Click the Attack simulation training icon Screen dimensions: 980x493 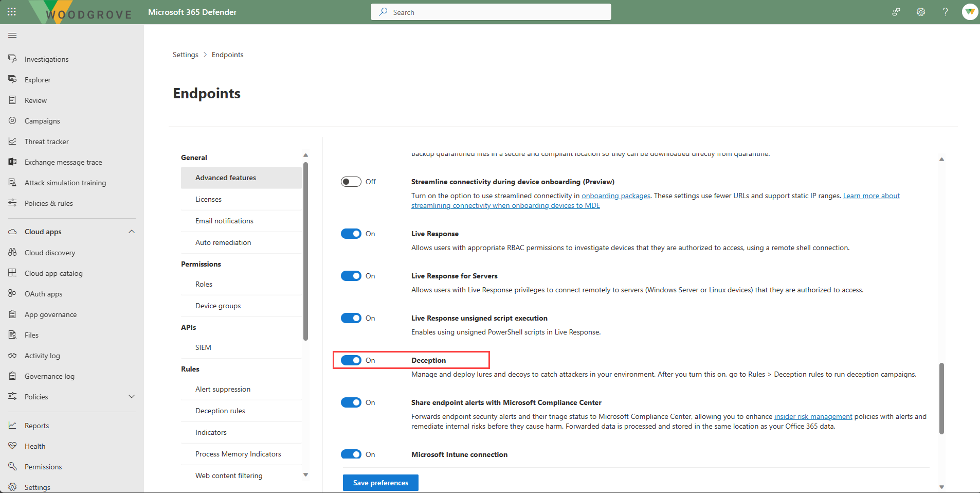coord(12,182)
